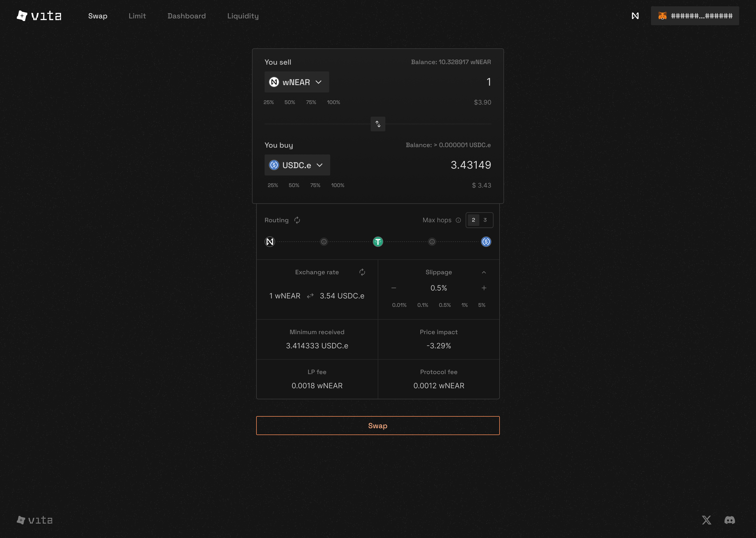Viewport: 756px width, 538px height.
Task: Refresh the routing path
Action: pos(297,220)
